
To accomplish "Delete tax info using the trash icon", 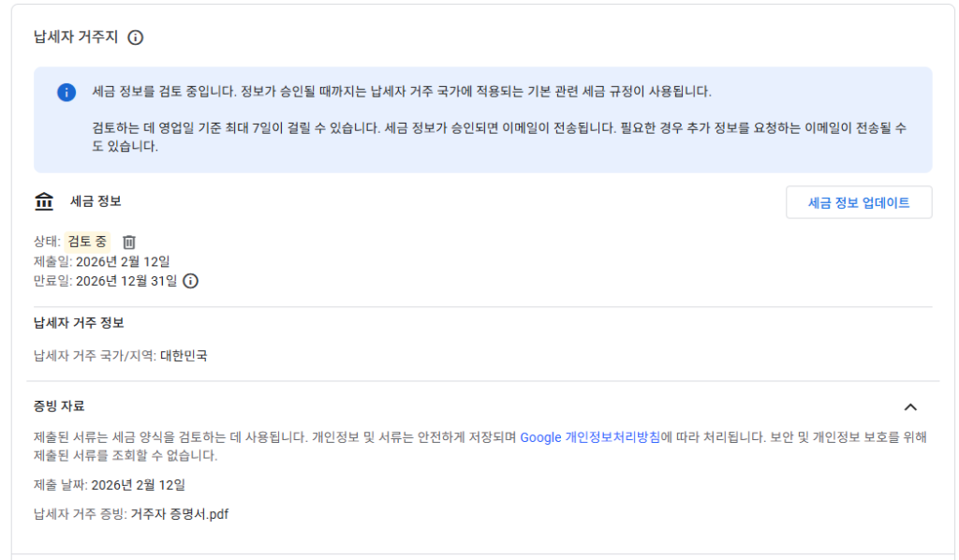I will [129, 242].
